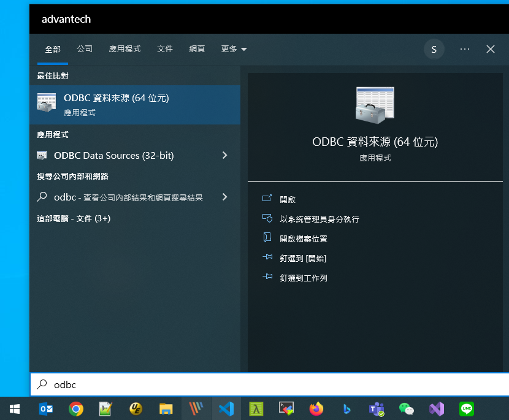Screen dimensions: 509x420
Task: Choose 開啟檔案位置 action
Action: point(303,239)
